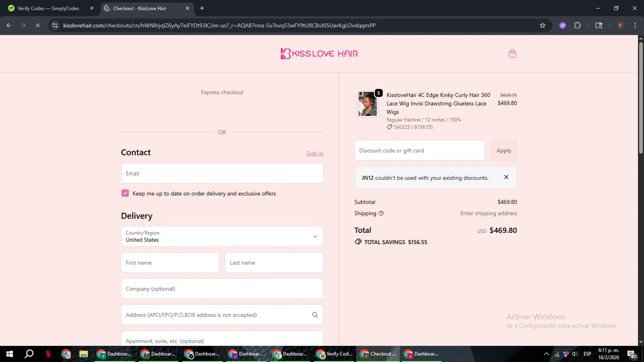The height and width of the screenshot is (362, 644).
Task: Select the Checkout KissLove Hair tab
Action: pos(147,8)
